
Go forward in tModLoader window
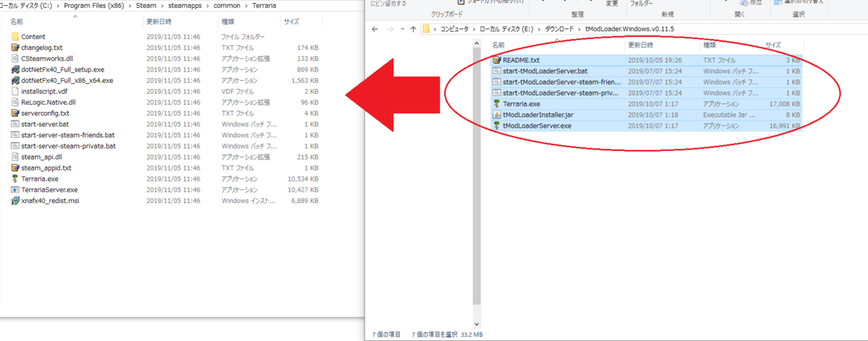(391, 29)
